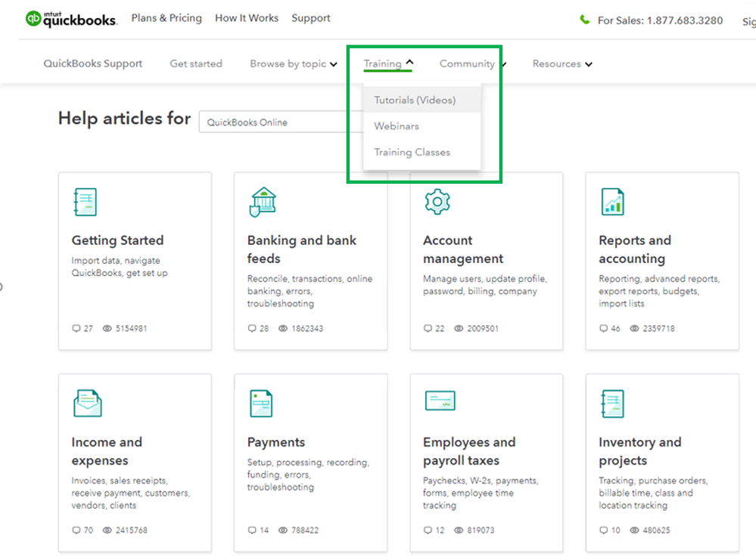The width and height of the screenshot is (756, 558).
Task: Open Inventory and projects articles
Action: pyautogui.click(x=639, y=451)
